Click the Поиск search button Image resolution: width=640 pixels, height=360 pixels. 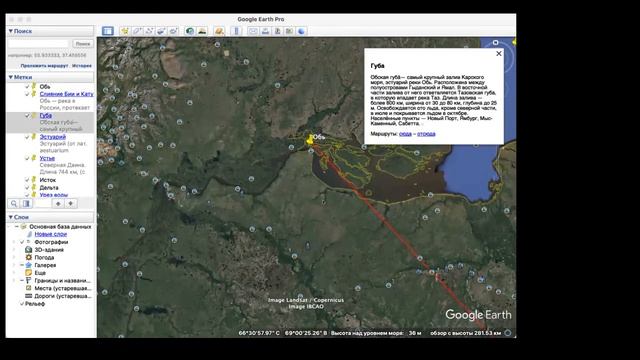[83, 44]
